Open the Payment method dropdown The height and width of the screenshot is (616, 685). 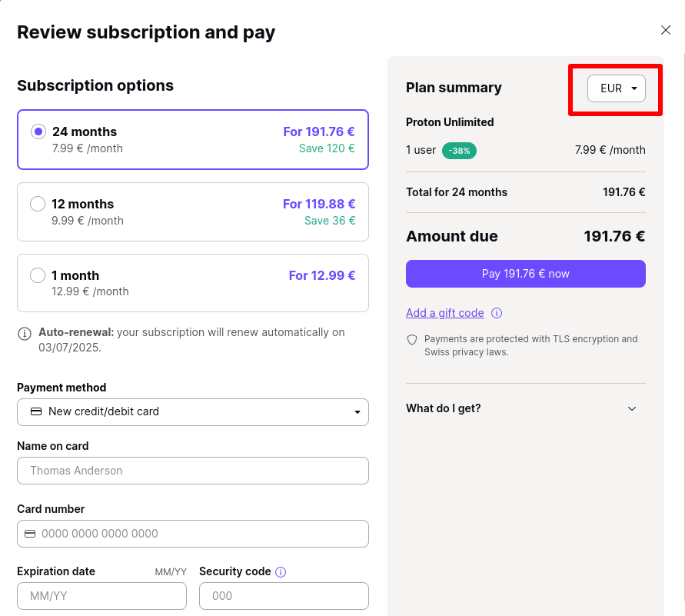click(x=193, y=412)
